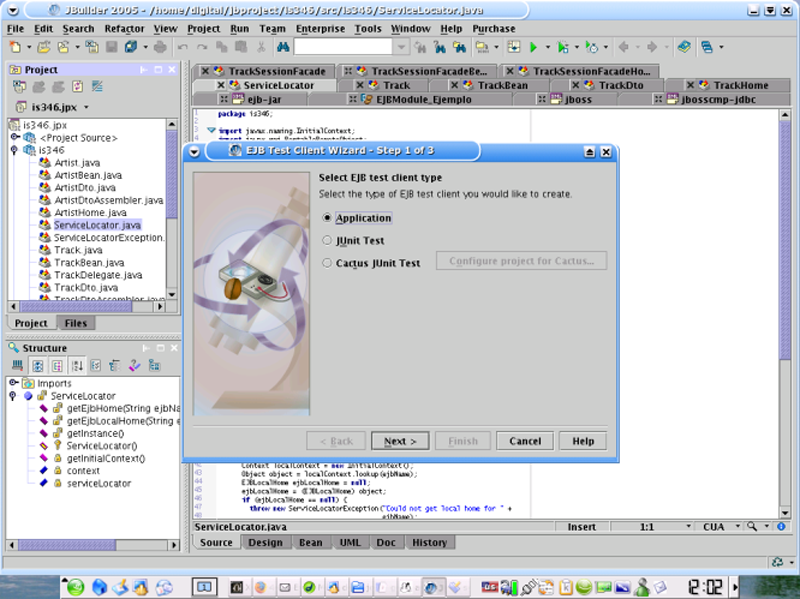Click the first icon in Structure toolbar
800x599 pixels.
[18, 366]
